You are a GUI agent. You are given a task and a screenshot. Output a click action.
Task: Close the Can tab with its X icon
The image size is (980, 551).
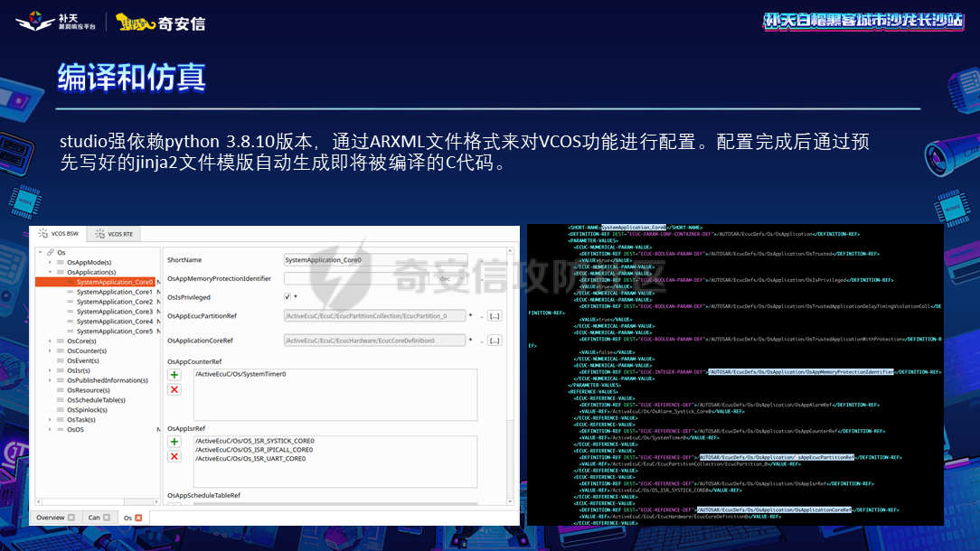pyautogui.click(x=107, y=518)
